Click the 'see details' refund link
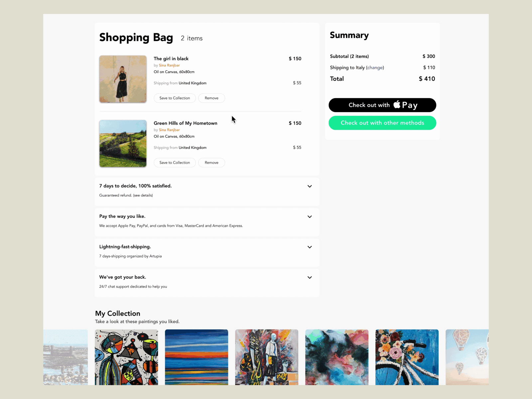 pos(143,195)
